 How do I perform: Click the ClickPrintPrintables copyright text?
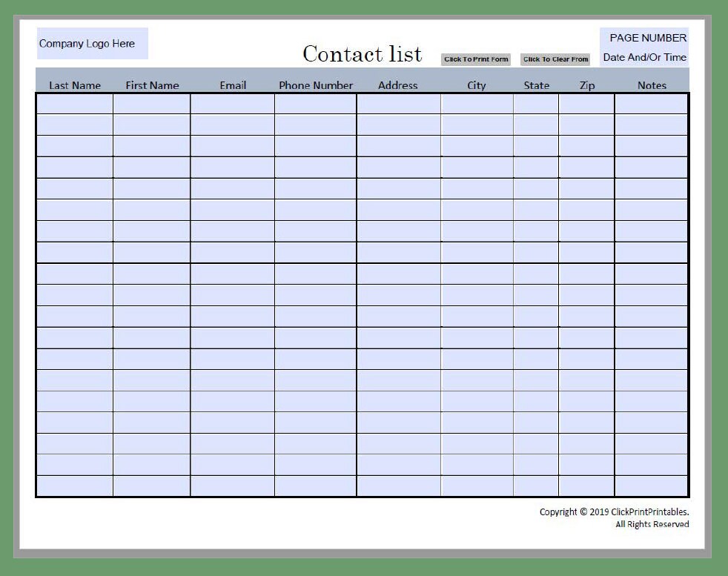[614, 512]
